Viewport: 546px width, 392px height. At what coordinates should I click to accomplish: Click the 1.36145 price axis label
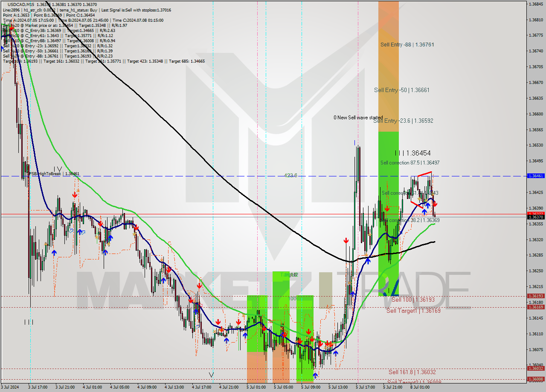pyautogui.click(x=536, y=318)
